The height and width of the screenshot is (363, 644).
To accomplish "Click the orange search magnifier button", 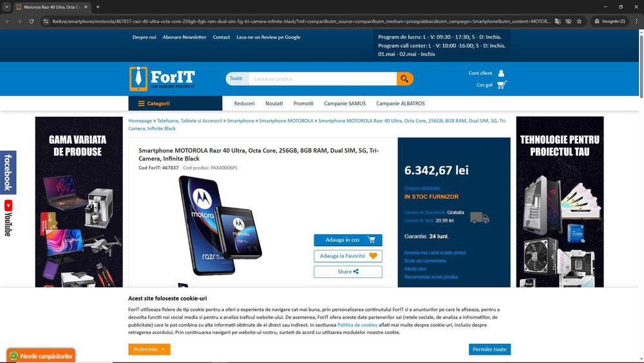I will 404,79.
